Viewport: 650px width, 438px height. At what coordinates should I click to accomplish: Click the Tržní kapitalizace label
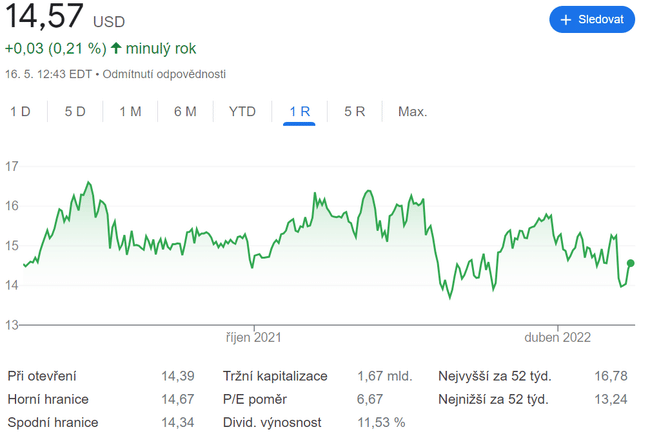click(275, 377)
